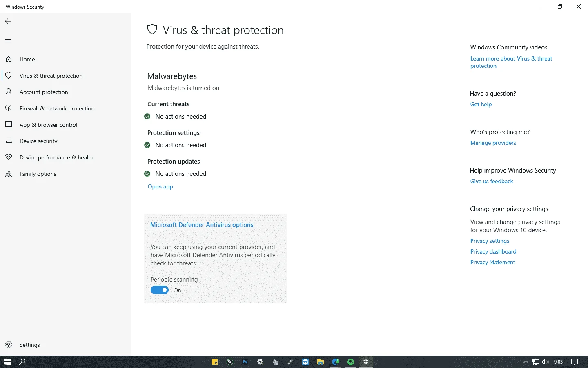Open the Privacy dashboard link
Viewport: 588px width, 368px height.
(x=493, y=251)
